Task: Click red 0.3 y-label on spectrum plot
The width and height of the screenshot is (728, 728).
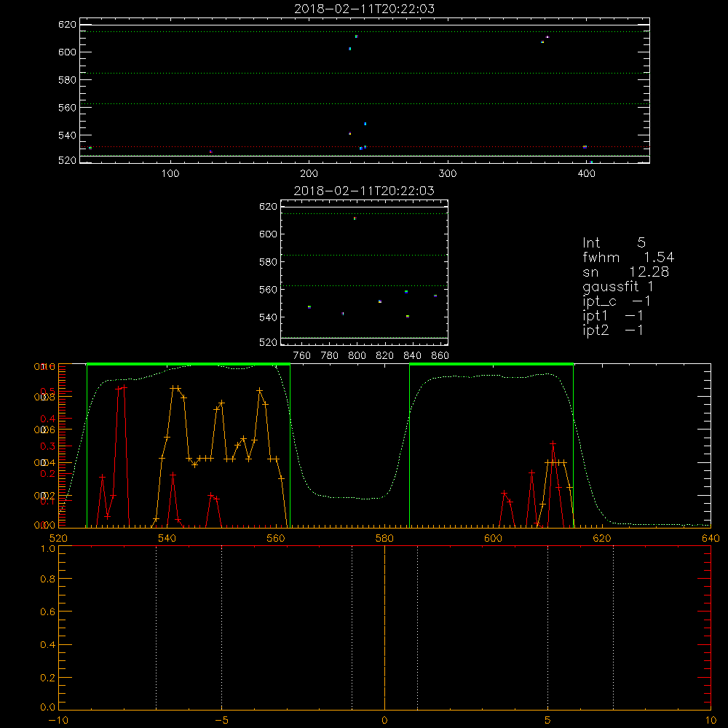Action: [48, 446]
